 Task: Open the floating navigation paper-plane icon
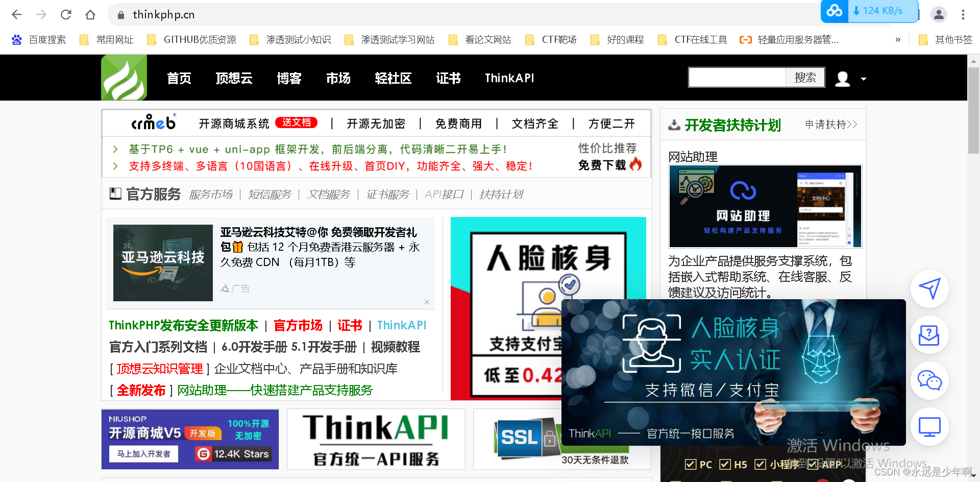click(929, 289)
